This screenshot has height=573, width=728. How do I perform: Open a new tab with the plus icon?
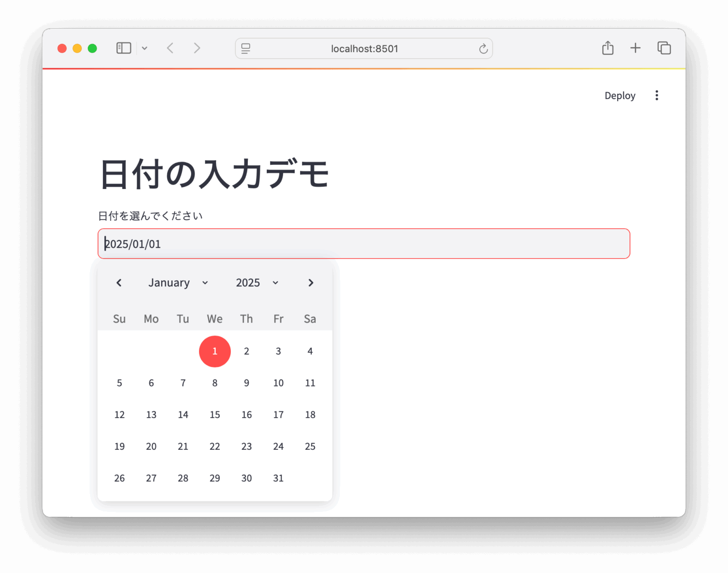pyautogui.click(x=635, y=48)
